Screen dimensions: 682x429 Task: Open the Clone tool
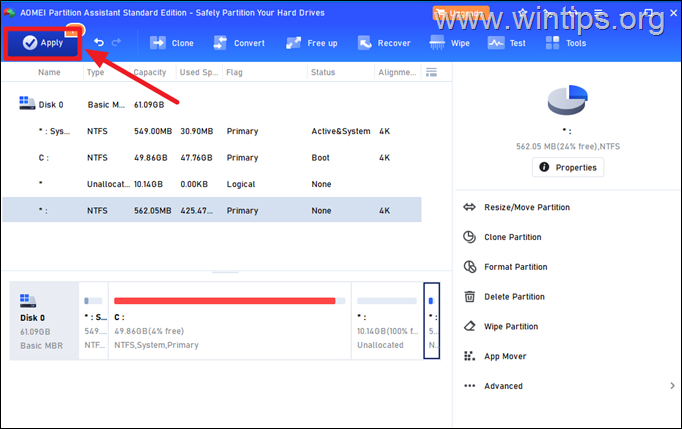point(172,43)
